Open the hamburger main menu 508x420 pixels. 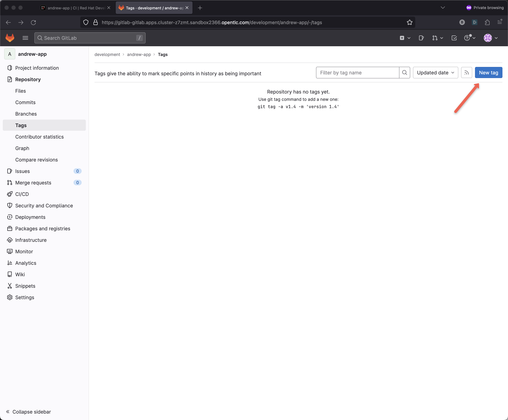coord(25,38)
